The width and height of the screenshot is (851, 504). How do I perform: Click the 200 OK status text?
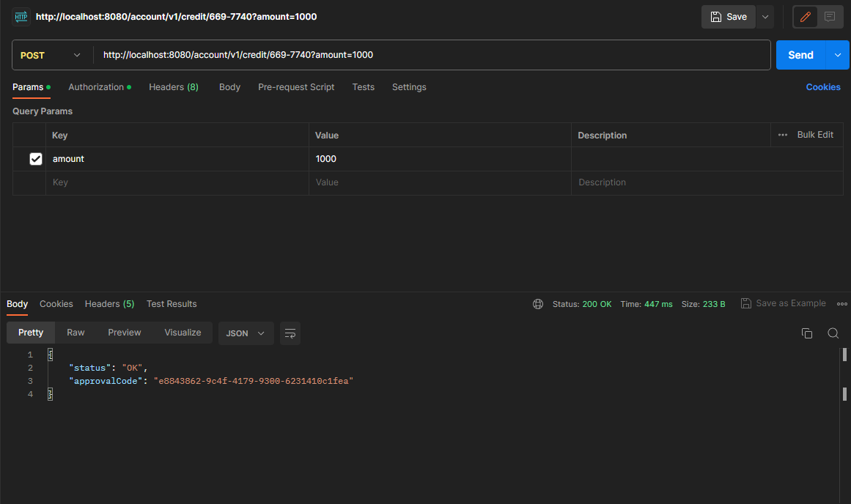[597, 304]
